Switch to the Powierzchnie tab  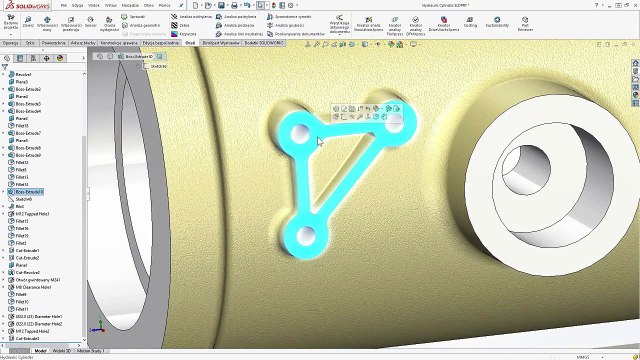coord(53,43)
